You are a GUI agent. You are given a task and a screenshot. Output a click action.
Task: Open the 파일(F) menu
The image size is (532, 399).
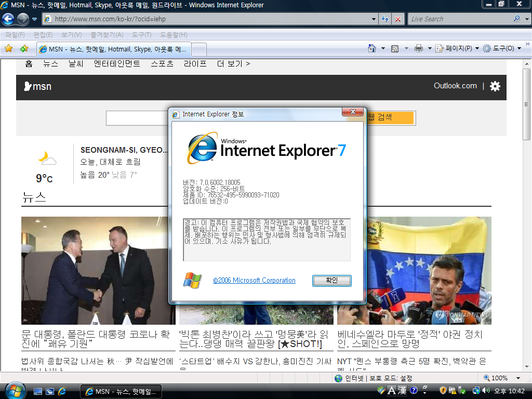[15, 35]
